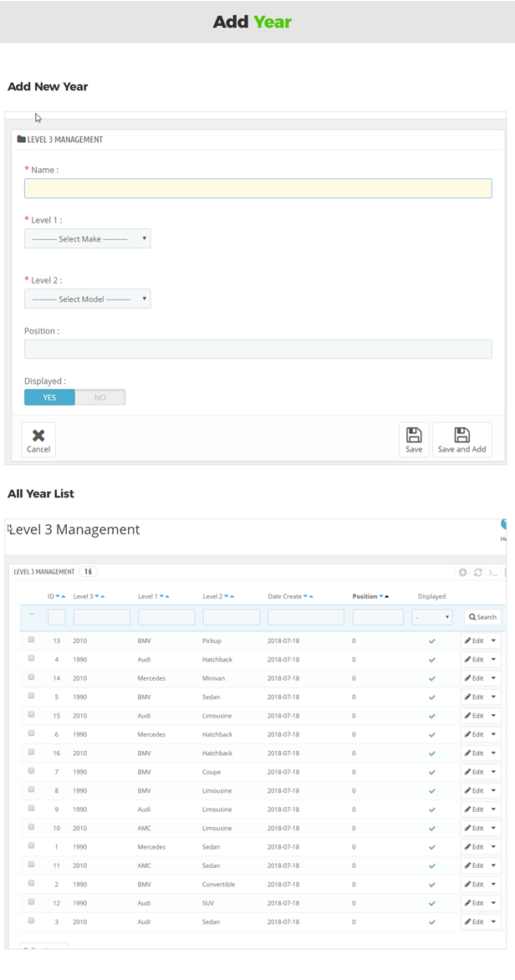Open the Select Model dropdown
The width and height of the screenshot is (515, 980).
tap(88, 299)
